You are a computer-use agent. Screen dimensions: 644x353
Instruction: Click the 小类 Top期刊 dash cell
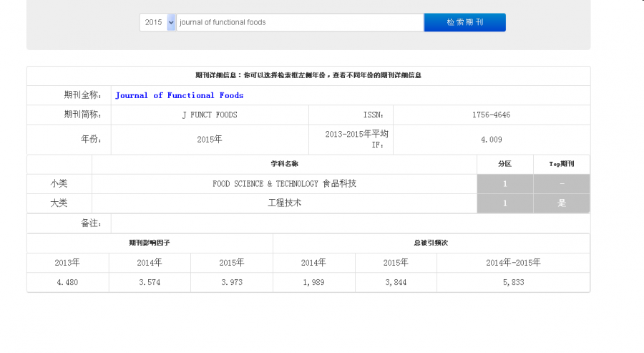point(562,184)
